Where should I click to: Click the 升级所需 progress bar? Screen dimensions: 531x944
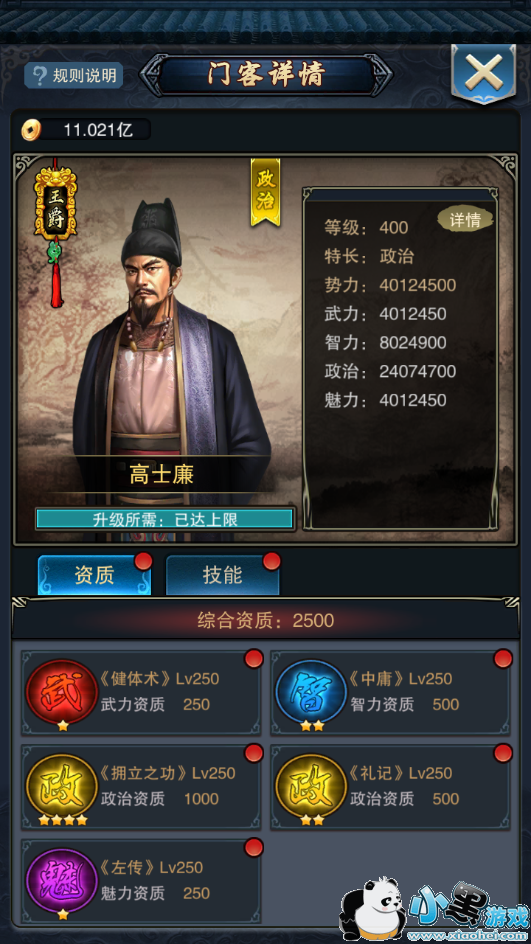pyautogui.click(x=165, y=519)
